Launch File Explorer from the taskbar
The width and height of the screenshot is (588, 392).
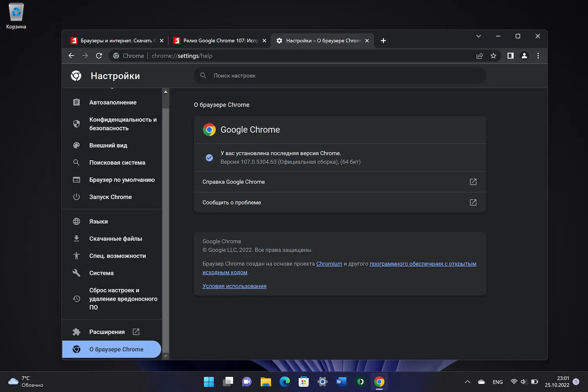[266, 382]
